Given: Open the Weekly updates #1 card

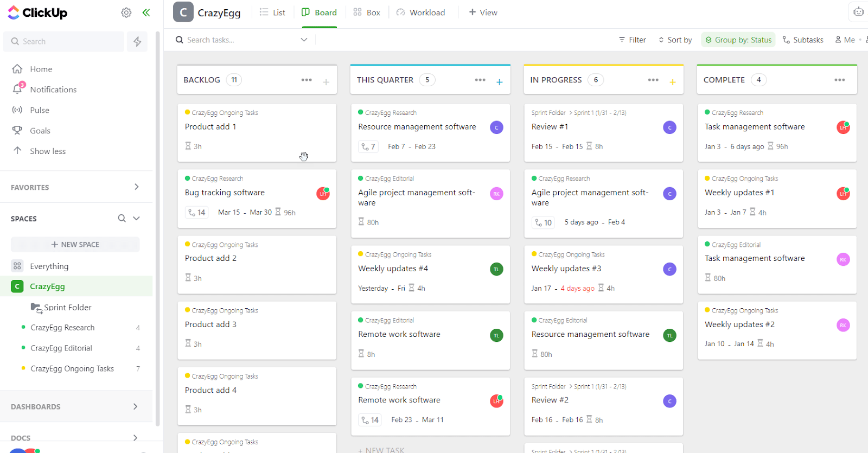Looking at the screenshot, I should 777,199.
